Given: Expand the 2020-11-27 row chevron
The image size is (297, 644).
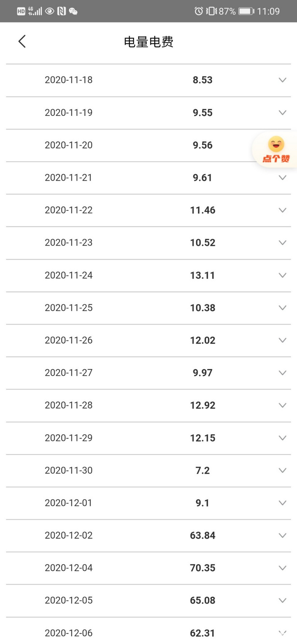Looking at the screenshot, I should tap(282, 373).
